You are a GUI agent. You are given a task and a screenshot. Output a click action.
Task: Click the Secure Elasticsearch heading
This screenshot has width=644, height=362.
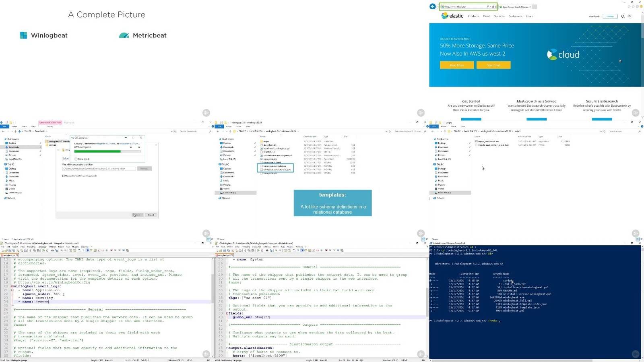click(602, 101)
